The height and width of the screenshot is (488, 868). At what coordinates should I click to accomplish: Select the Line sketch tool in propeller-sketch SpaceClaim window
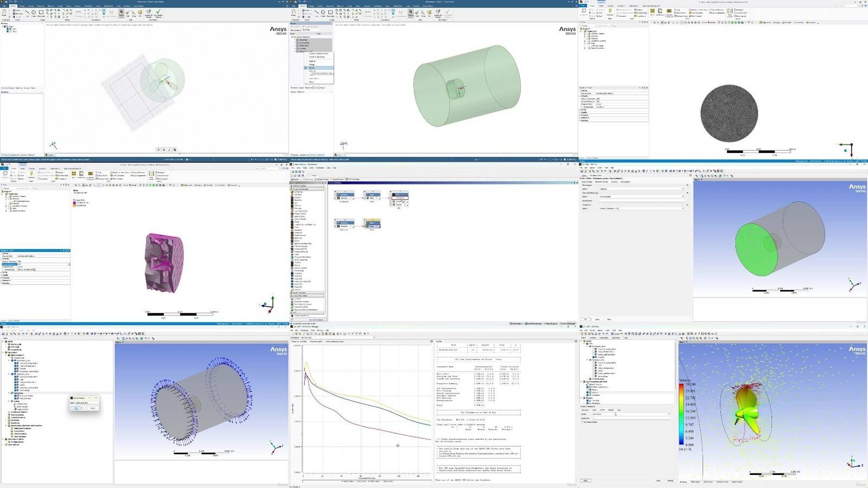pyautogui.click(x=27, y=12)
